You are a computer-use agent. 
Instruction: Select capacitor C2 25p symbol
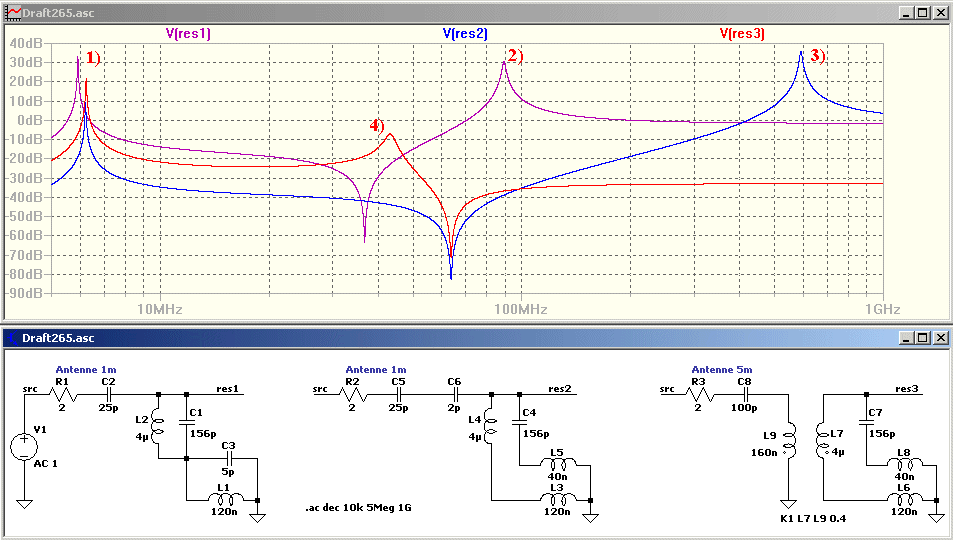(x=109, y=395)
